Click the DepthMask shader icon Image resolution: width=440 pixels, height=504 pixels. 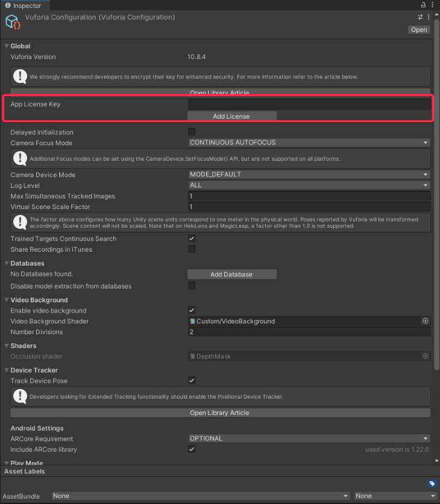(x=193, y=356)
